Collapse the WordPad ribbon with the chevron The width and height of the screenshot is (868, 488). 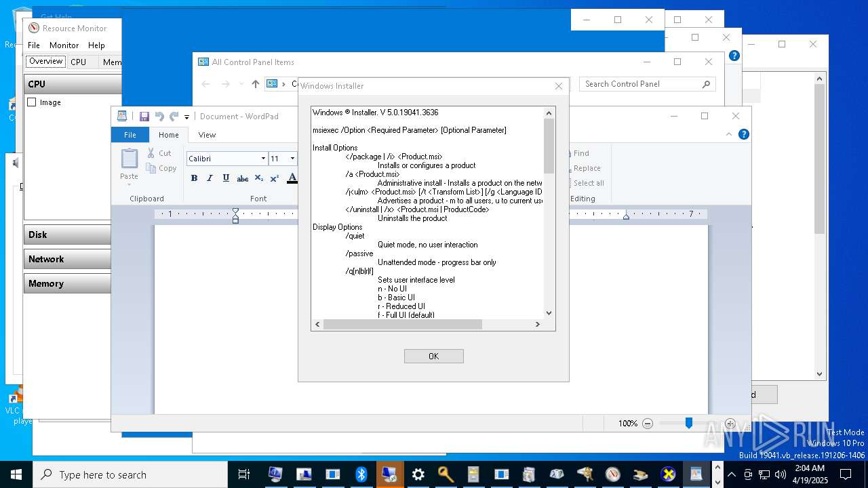[729, 134]
